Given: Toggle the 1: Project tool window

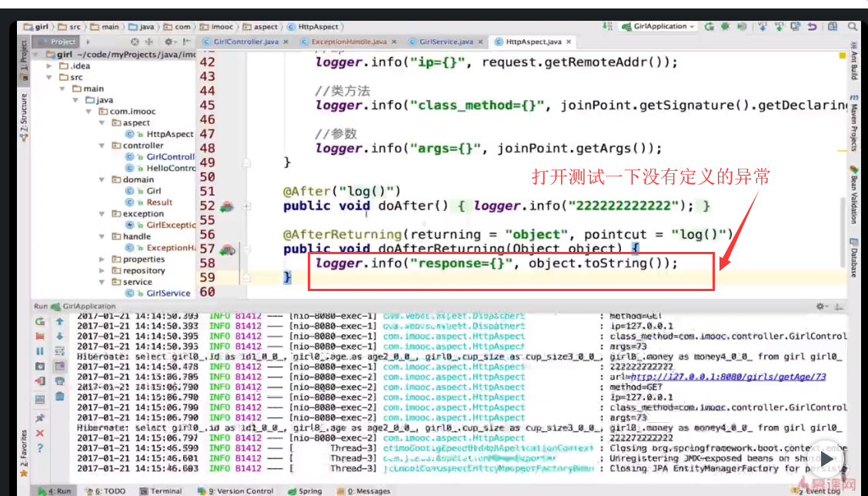Looking at the screenshot, I should [23, 60].
